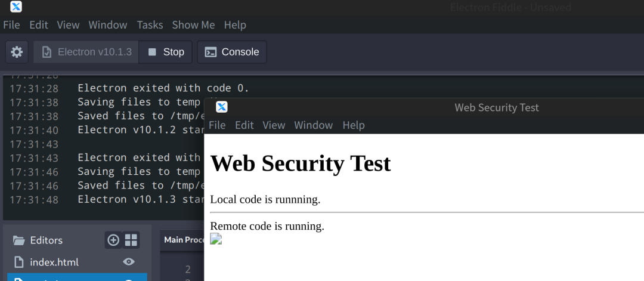Click console line 'Electron exited with code 0.'
This screenshot has height=281, width=644.
(163, 88)
